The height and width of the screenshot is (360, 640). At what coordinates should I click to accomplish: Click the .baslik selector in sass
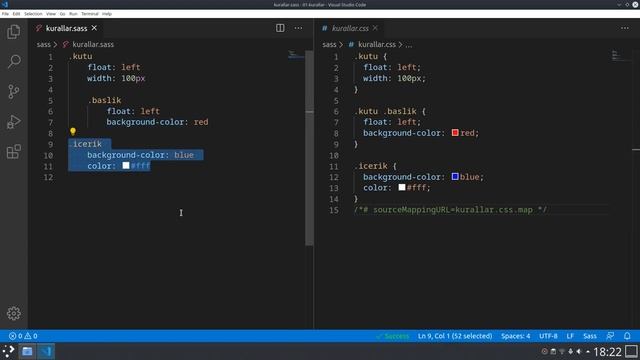(105, 100)
